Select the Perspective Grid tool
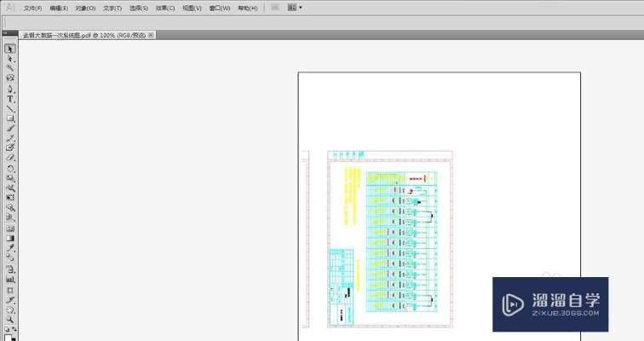Image resolution: width=644 pixels, height=341 pixels. (10, 217)
